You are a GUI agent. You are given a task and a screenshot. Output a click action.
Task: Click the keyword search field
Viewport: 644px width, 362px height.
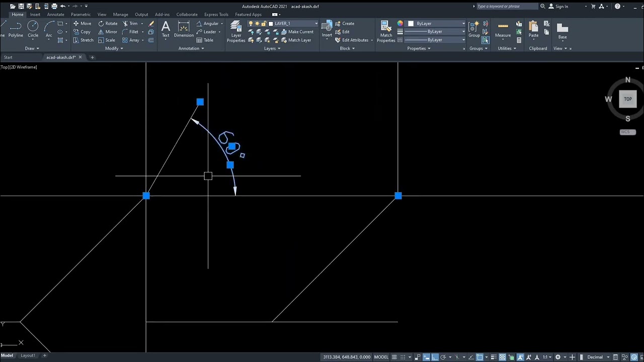[507, 7]
